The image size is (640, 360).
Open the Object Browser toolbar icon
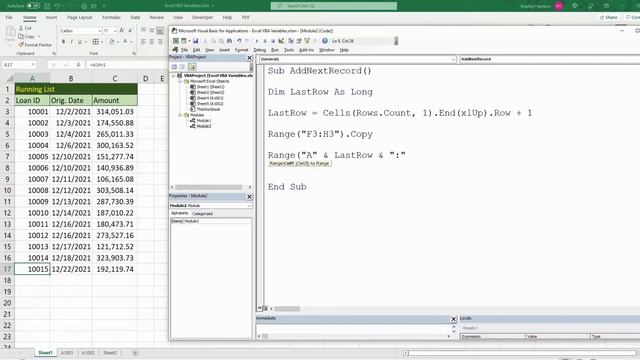click(307, 41)
